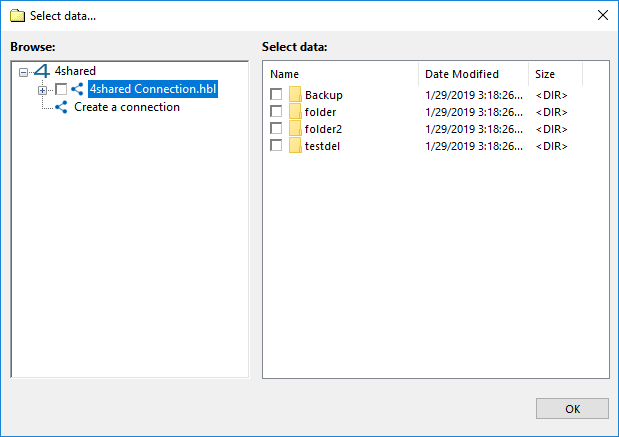
Task: Select the Backup folder name
Action: 324,95
